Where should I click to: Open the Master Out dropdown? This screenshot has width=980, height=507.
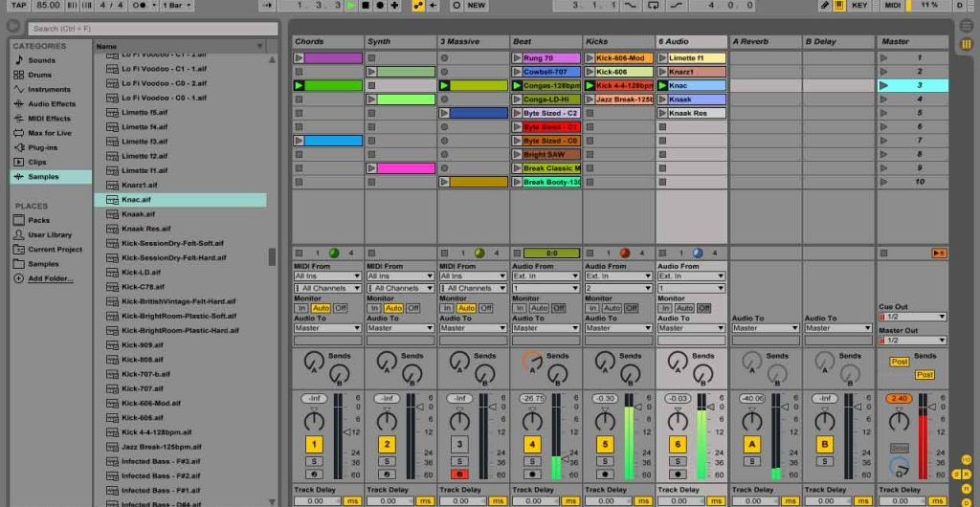912,341
